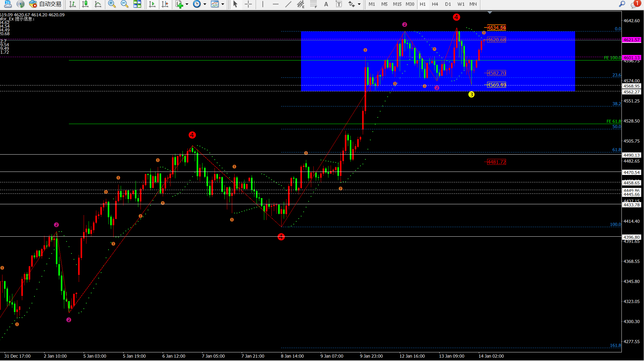Toggle chart auto scroll
Image resolution: width=644 pixels, height=361 pixels.
tap(152, 4)
